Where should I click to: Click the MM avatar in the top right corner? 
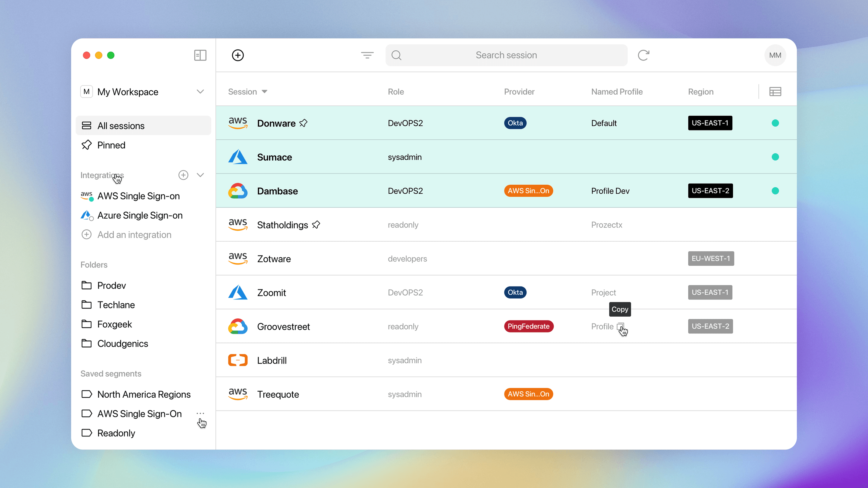(x=775, y=55)
